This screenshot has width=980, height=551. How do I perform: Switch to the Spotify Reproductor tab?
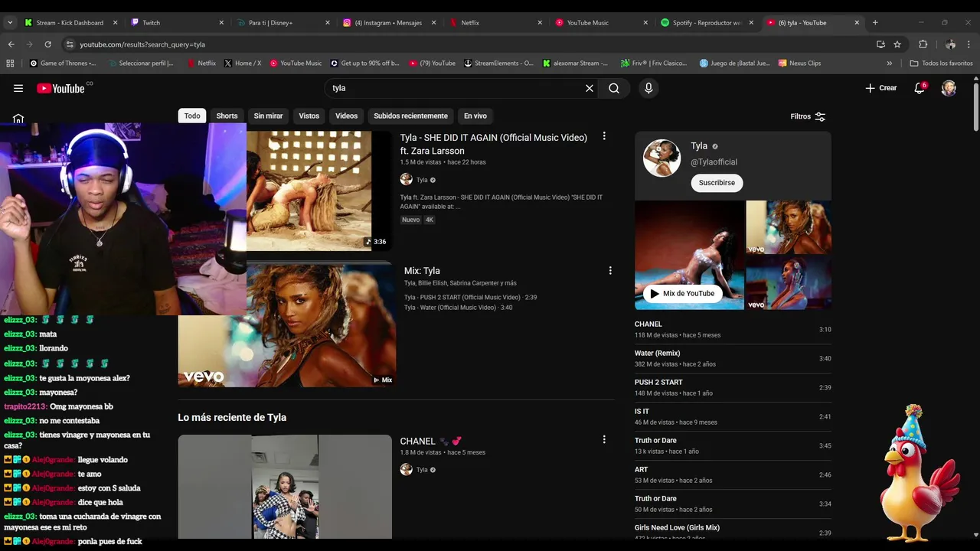[707, 23]
